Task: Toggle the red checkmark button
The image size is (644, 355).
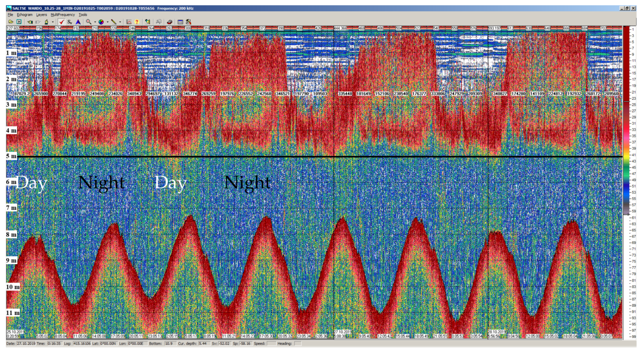Action: click(x=61, y=22)
